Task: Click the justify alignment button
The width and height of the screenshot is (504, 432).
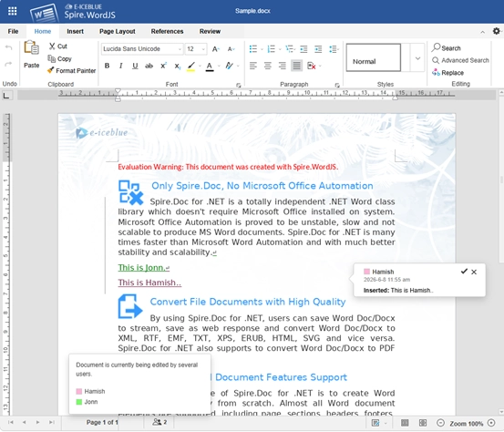Action: tap(297, 66)
